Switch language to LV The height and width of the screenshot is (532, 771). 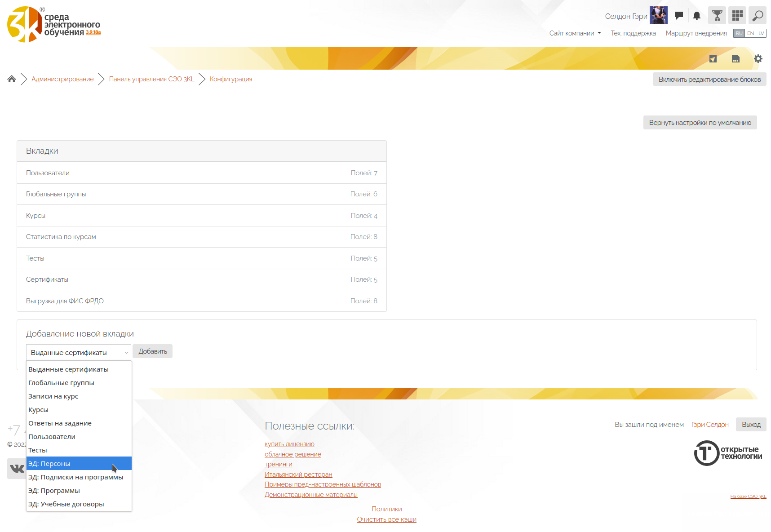(761, 33)
